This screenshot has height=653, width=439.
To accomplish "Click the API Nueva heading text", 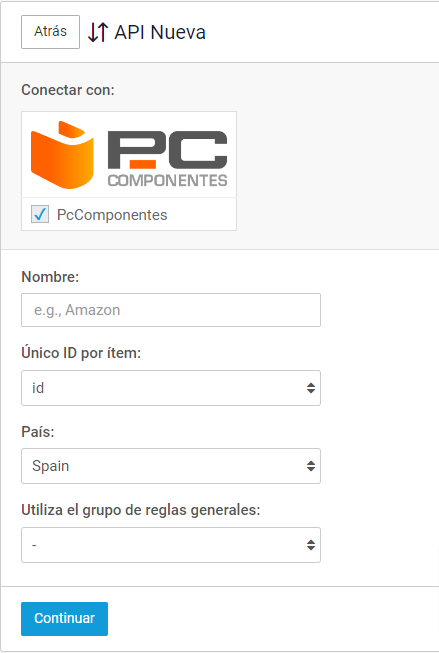I will pyautogui.click(x=160, y=32).
